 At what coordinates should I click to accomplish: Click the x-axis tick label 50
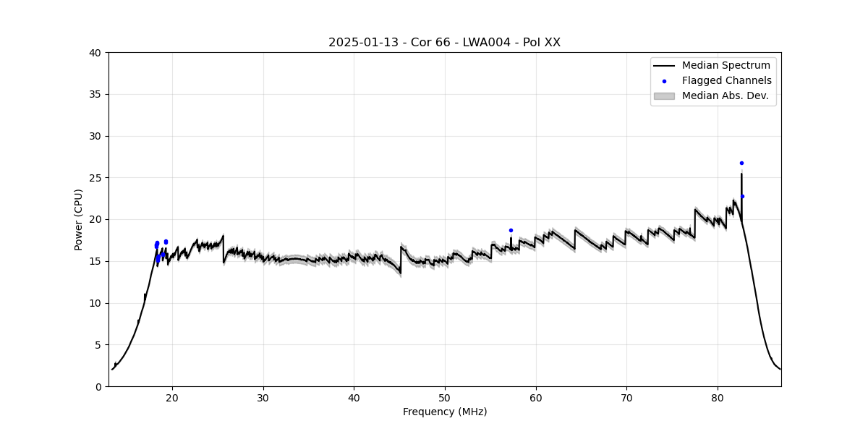(x=445, y=397)
